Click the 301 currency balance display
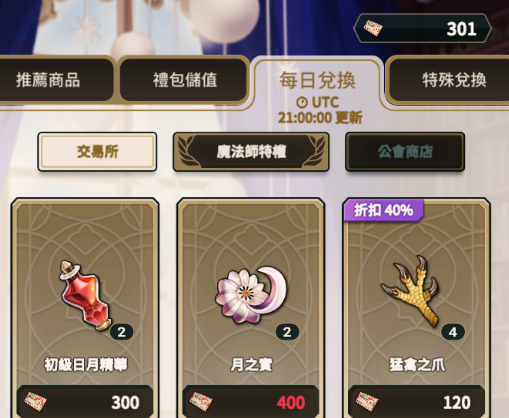509x418 pixels. click(422, 29)
